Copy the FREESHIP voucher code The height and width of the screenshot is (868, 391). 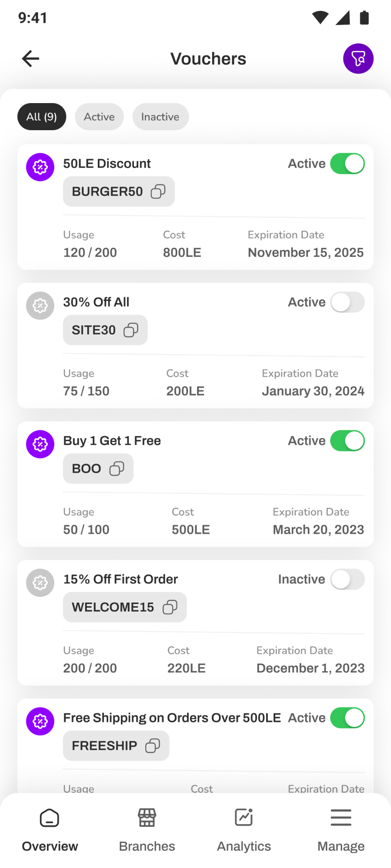[x=153, y=746]
